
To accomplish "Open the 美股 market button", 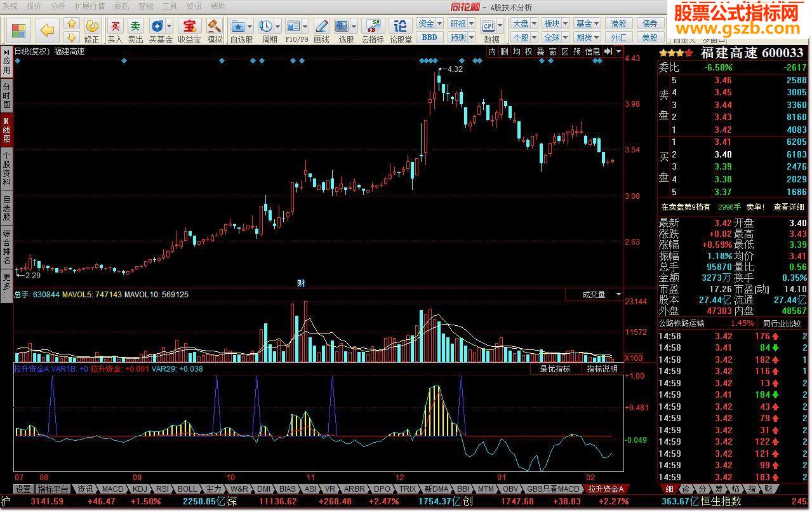I will (x=650, y=37).
